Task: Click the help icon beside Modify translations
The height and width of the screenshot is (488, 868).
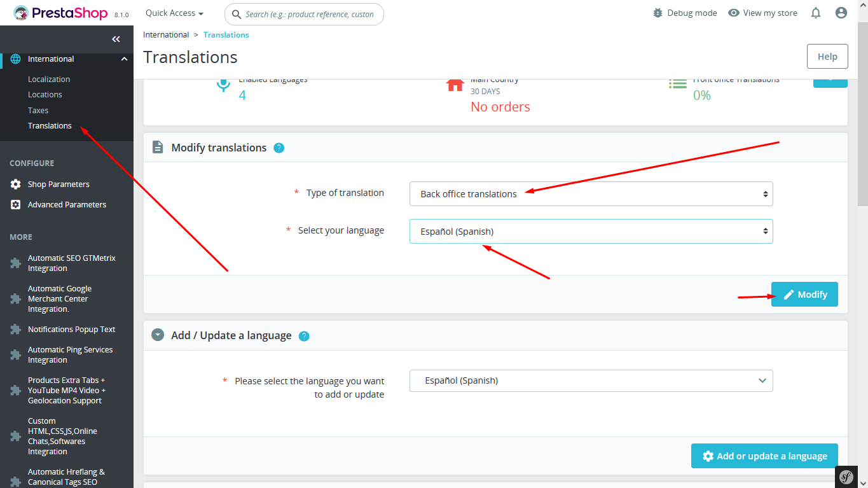Action: pos(279,148)
